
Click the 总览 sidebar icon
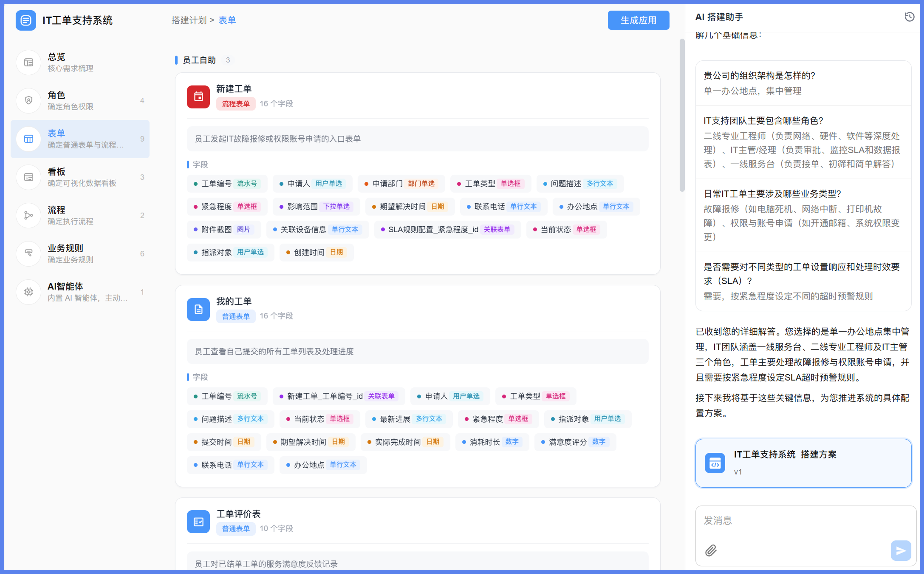point(28,62)
